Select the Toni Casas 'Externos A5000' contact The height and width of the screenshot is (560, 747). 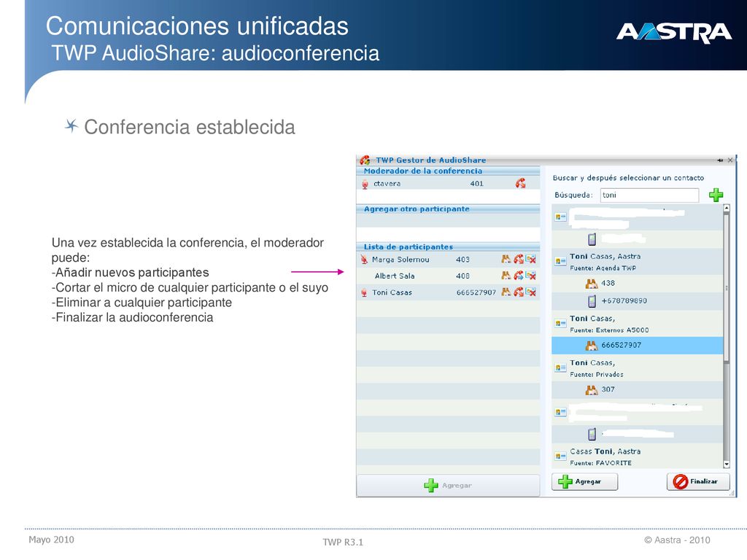tap(638, 324)
